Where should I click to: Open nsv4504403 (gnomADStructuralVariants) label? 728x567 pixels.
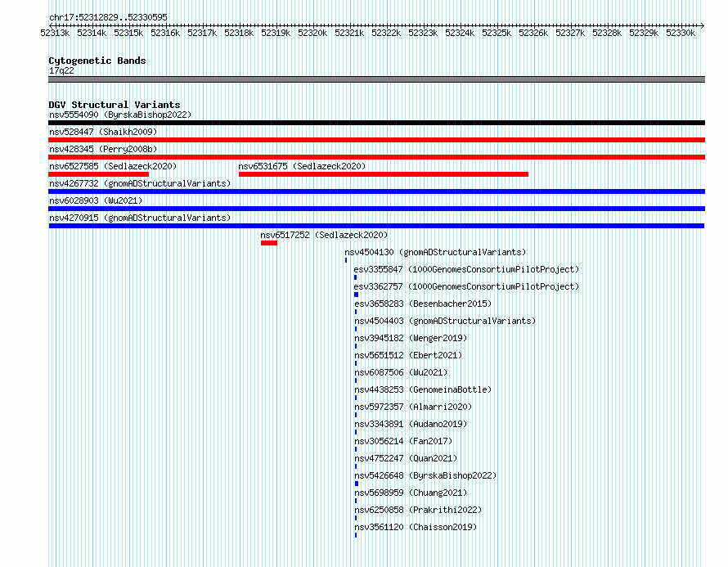[x=445, y=321]
